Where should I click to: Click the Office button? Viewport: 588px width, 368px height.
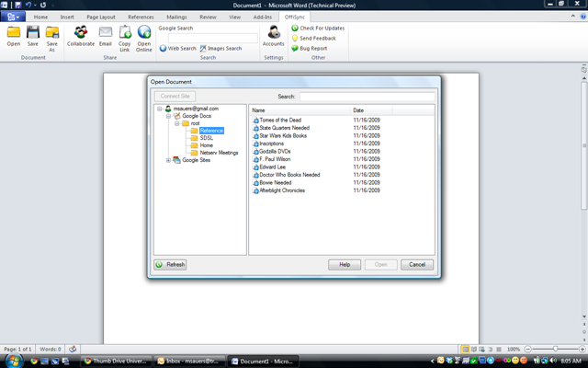point(13,17)
